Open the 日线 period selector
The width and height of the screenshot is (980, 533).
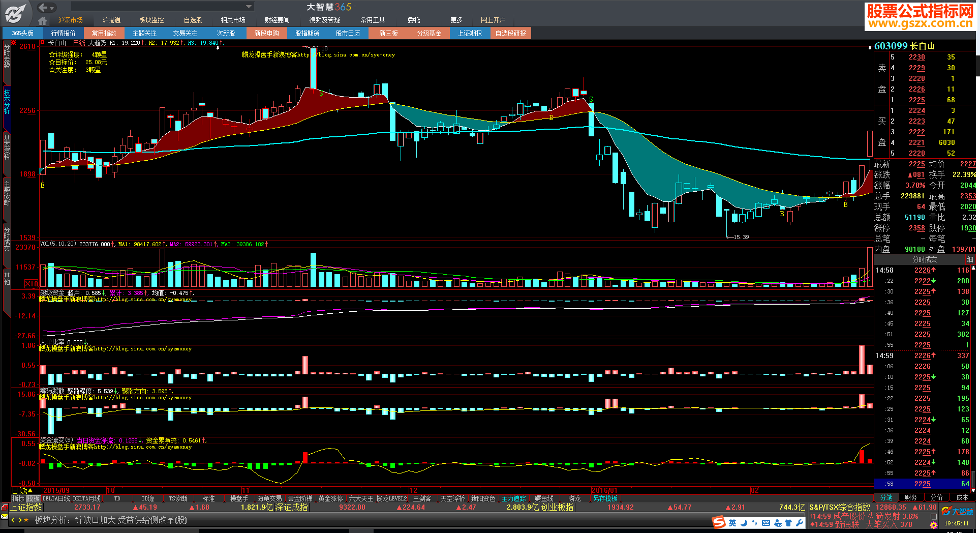[x=23, y=491]
